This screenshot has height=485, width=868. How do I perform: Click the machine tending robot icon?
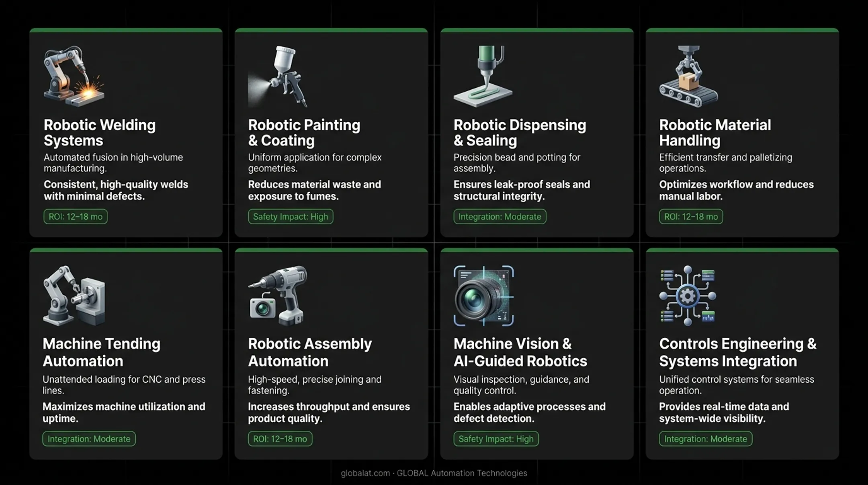coord(74,296)
